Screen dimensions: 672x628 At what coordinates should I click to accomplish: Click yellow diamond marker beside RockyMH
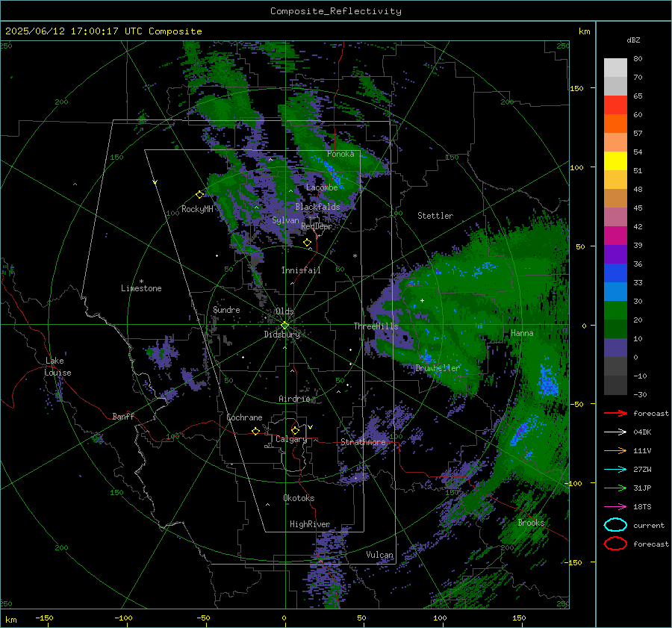(199, 195)
